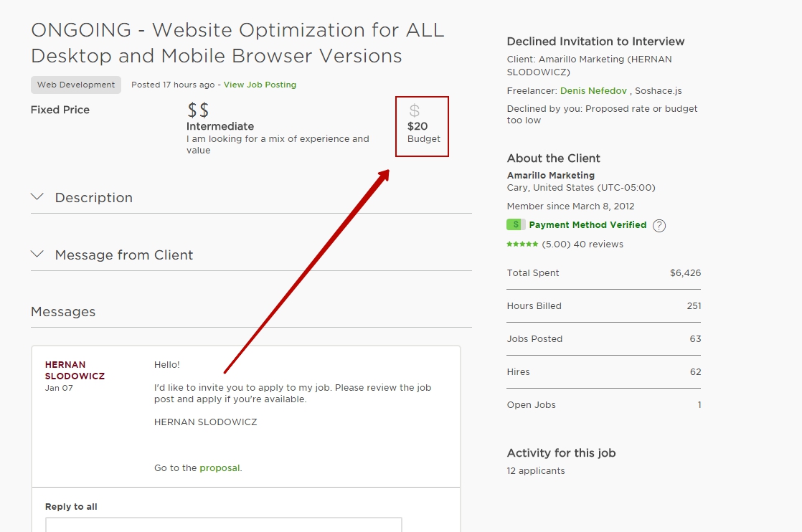This screenshot has height=532, width=802.
Task: Click the Reply to all text field
Action: 224,525
